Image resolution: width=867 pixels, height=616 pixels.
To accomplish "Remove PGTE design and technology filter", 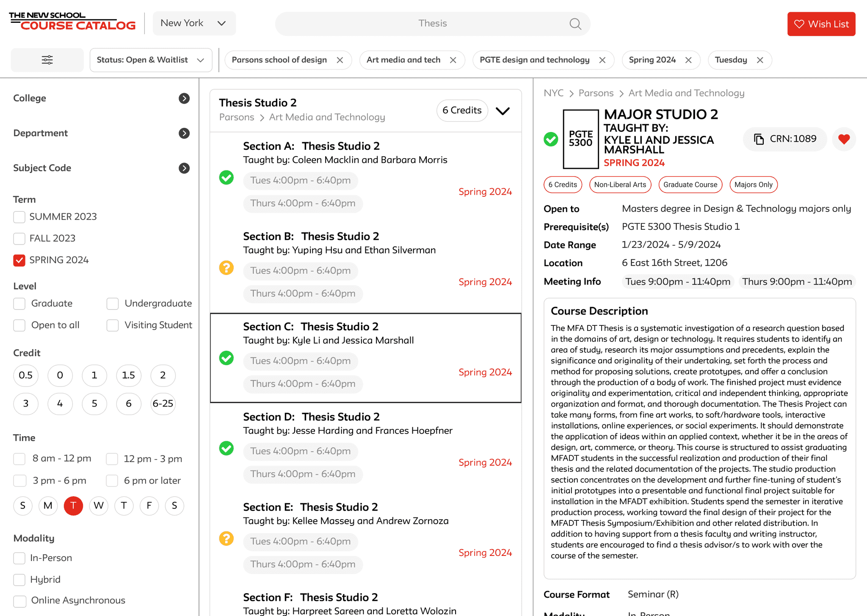I will (x=602, y=60).
